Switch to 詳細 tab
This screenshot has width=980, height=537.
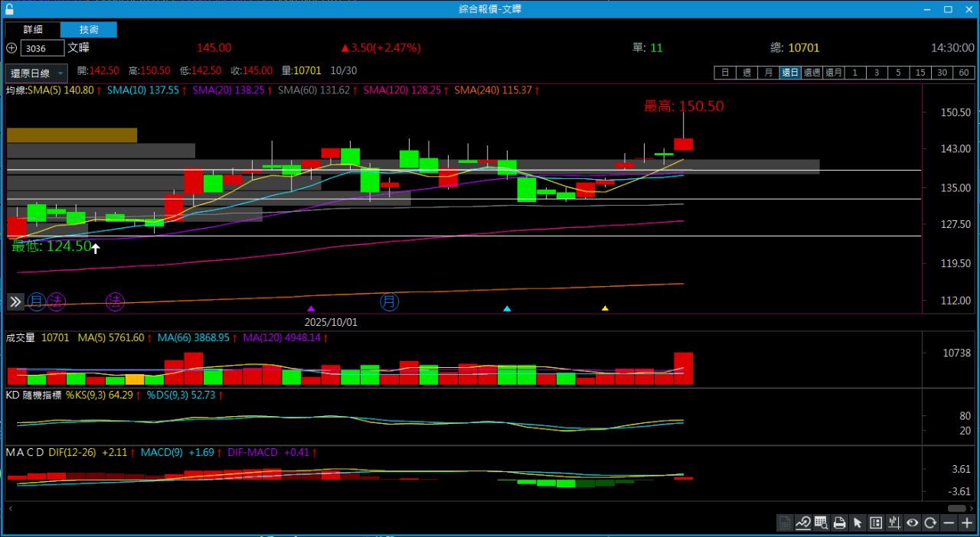(33, 29)
